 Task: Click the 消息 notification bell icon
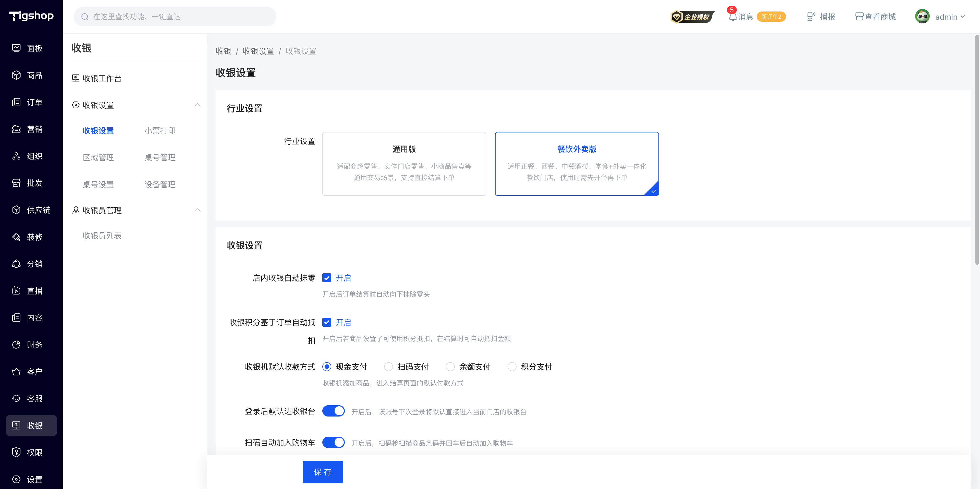[733, 17]
